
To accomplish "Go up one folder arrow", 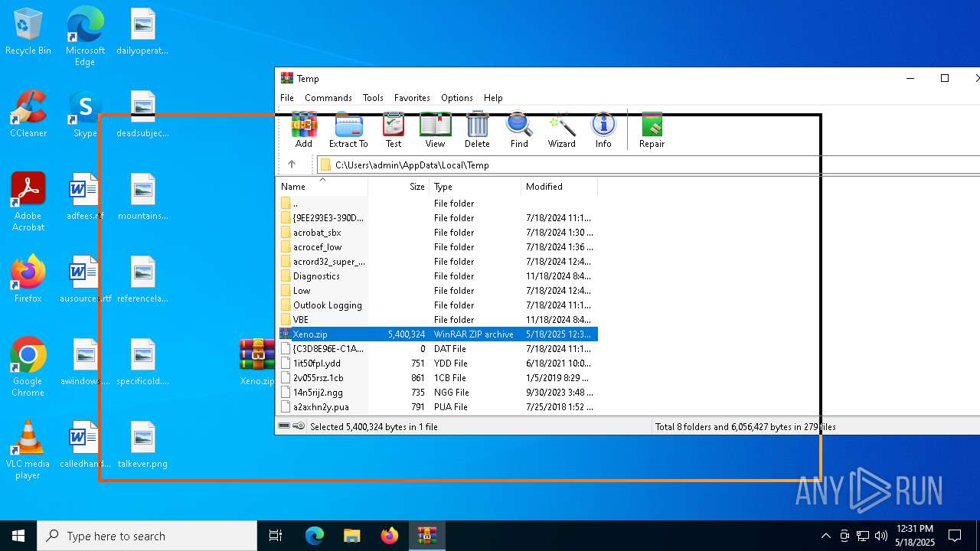I will click(x=292, y=165).
